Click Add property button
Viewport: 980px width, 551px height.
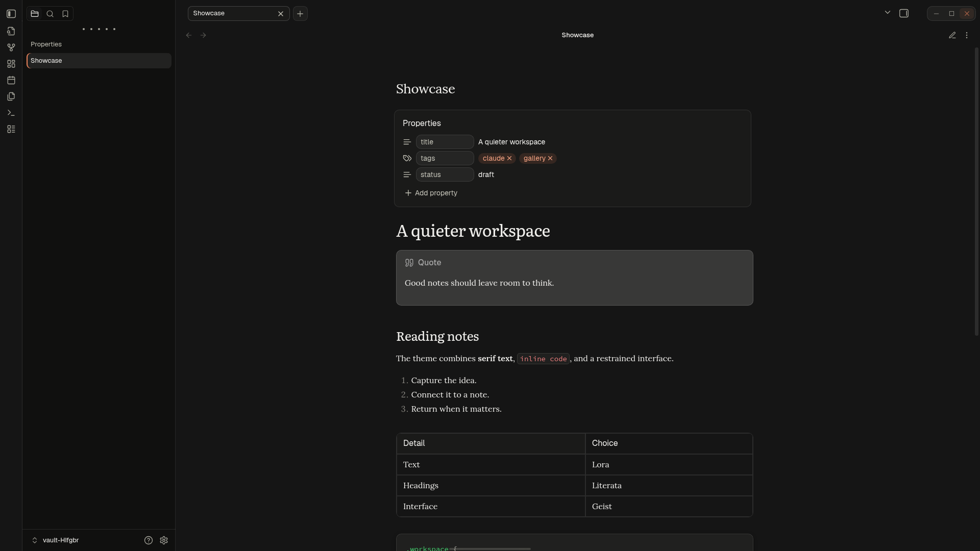pos(431,193)
